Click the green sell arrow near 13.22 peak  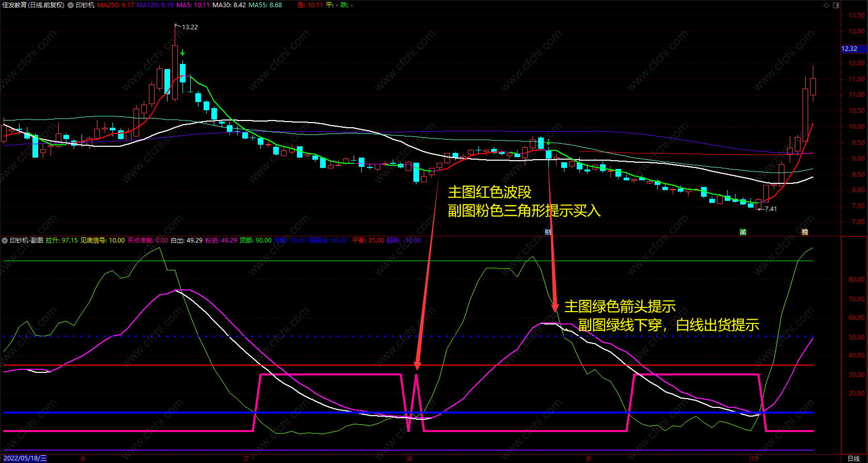182,53
